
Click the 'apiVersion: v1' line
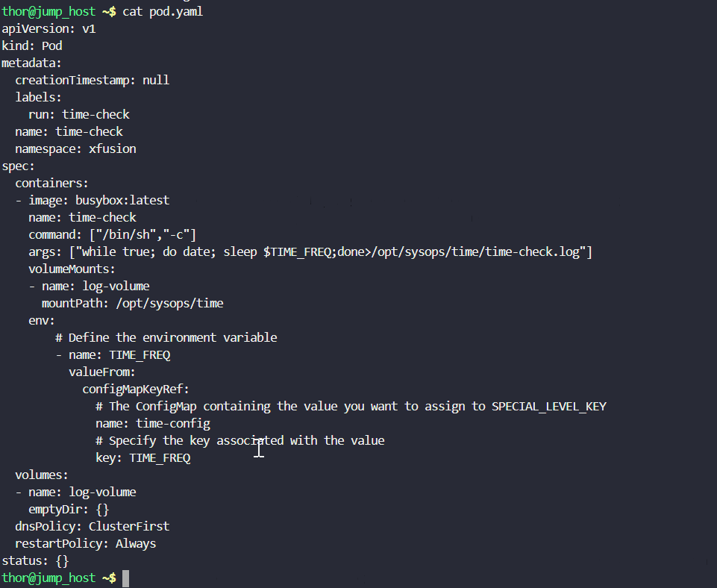(x=48, y=29)
